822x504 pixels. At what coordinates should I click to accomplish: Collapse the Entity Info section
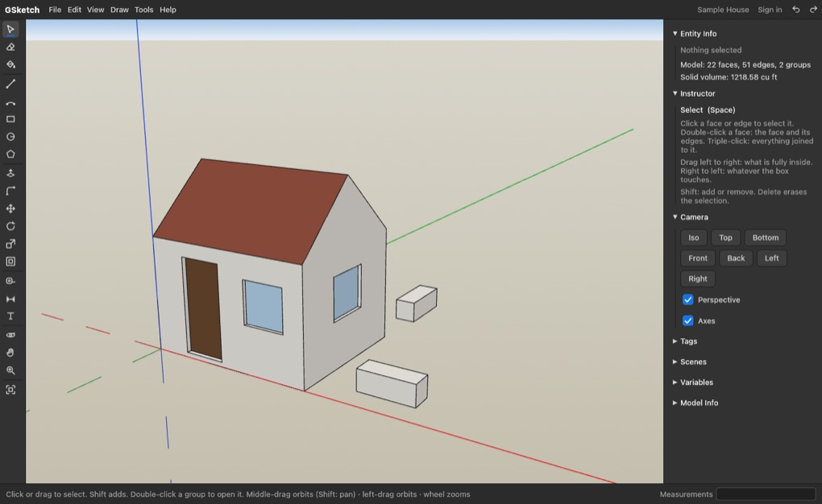pos(695,34)
